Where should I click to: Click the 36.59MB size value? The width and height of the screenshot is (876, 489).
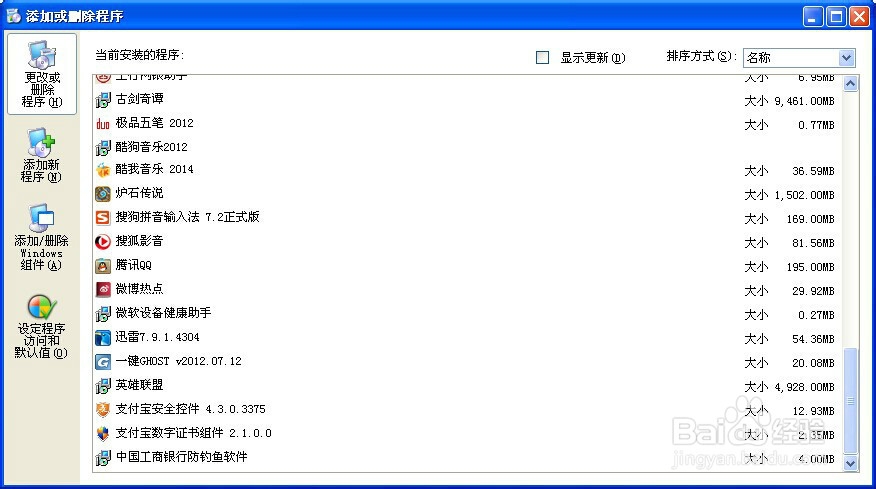click(813, 172)
